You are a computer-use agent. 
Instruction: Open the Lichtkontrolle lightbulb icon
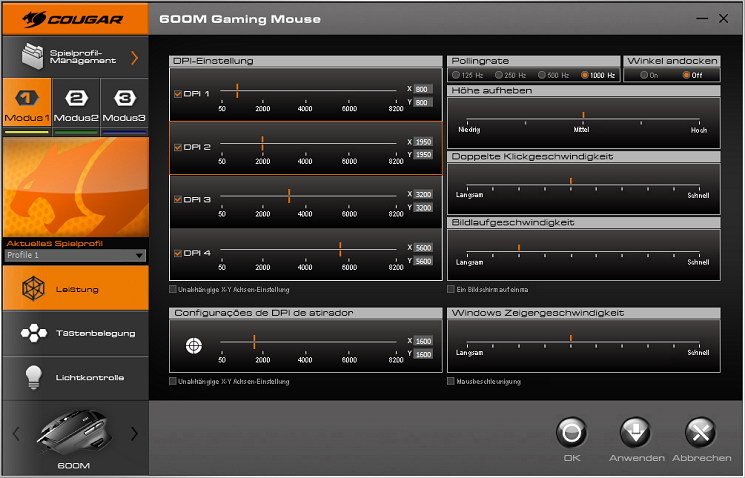(34, 376)
